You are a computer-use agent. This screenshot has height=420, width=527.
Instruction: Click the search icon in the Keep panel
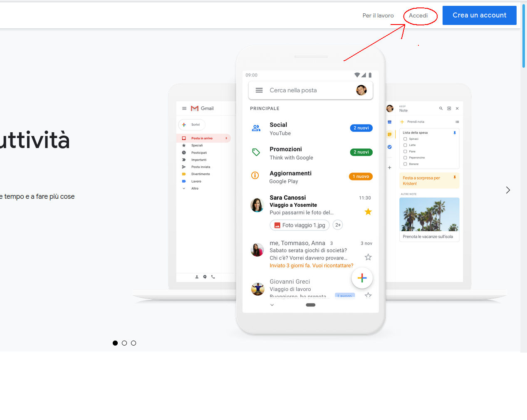(441, 109)
